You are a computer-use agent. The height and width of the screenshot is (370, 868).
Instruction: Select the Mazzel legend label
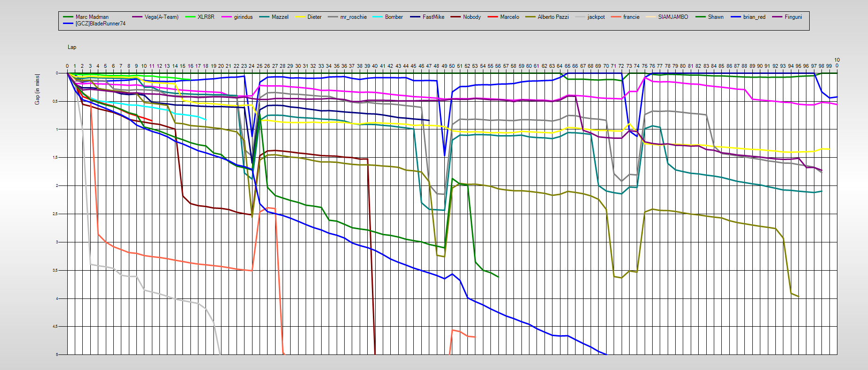click(280, 17)
